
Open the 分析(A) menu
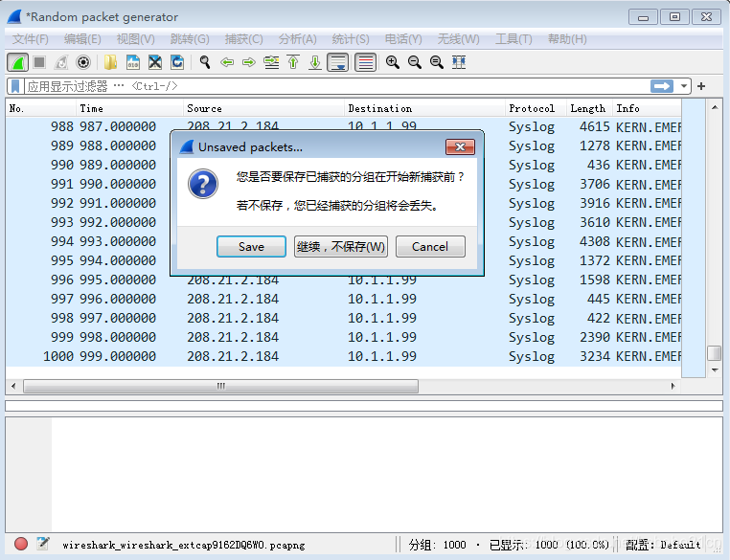coord(298,39)
